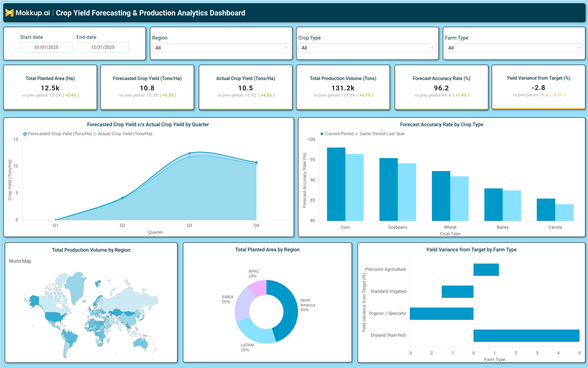
Task: Open the Crop Type dropdown
Action: point(367,48)
